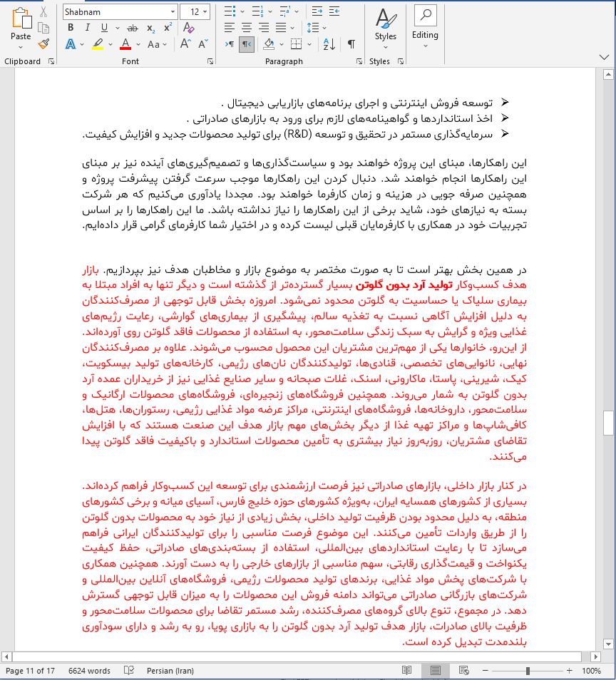The image size is (616, 680).
Task: Click the vertical scrollbar thumb
Action: [607, 423]
